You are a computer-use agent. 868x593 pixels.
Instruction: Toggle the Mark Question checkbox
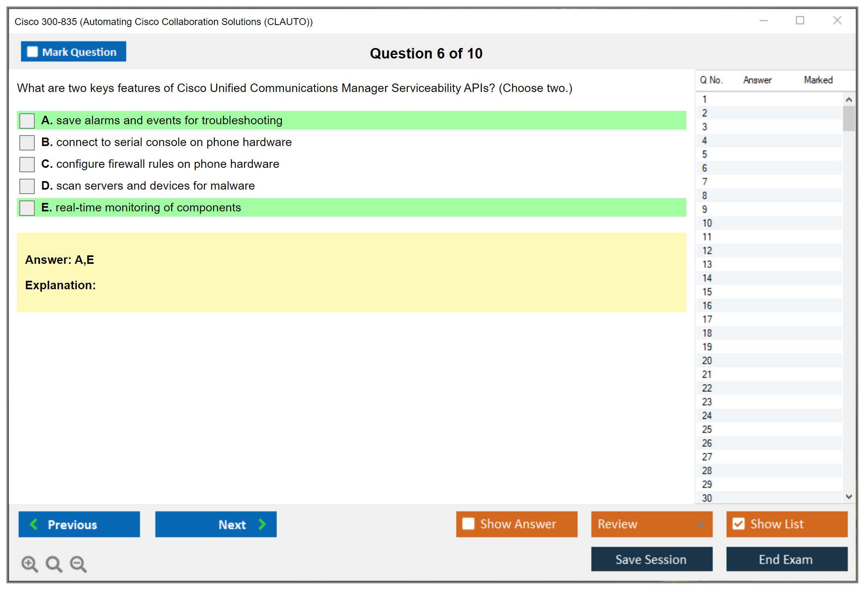(x=32, y=52)
